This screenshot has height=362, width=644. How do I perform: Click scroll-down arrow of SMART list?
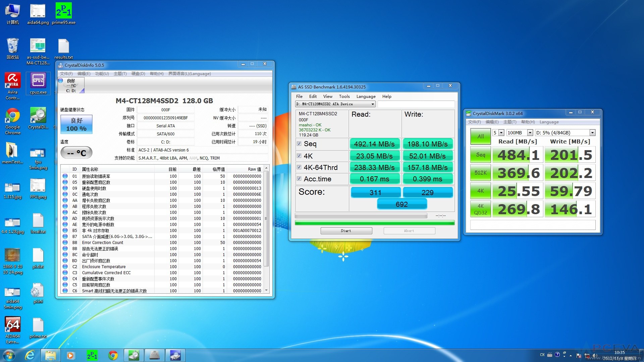[266, 291]
